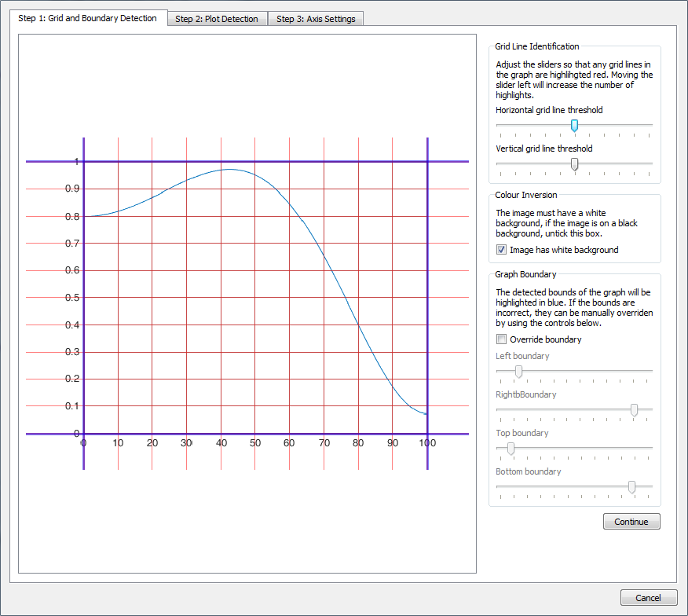Viewport: 688px width, 616px height.
Task: Click the 50 label on the x-axis
Action: point(255,443)
